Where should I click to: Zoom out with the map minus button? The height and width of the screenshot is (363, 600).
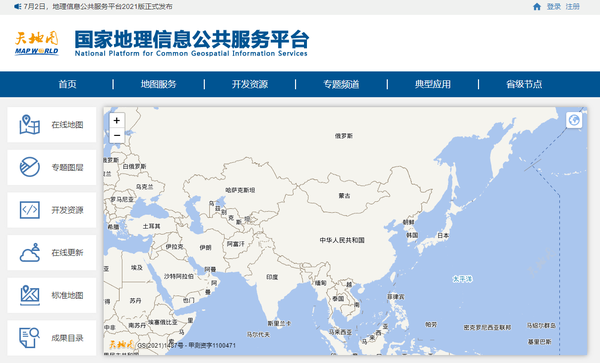(117, 135)
